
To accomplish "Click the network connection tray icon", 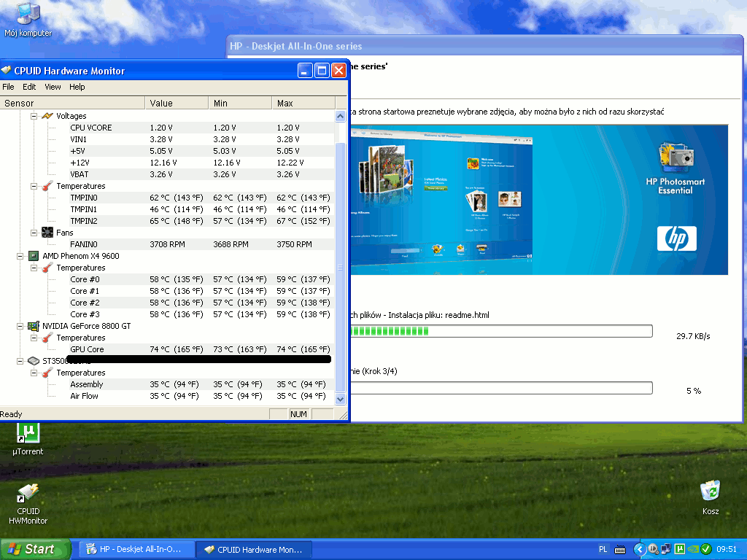I will [666, 549].
